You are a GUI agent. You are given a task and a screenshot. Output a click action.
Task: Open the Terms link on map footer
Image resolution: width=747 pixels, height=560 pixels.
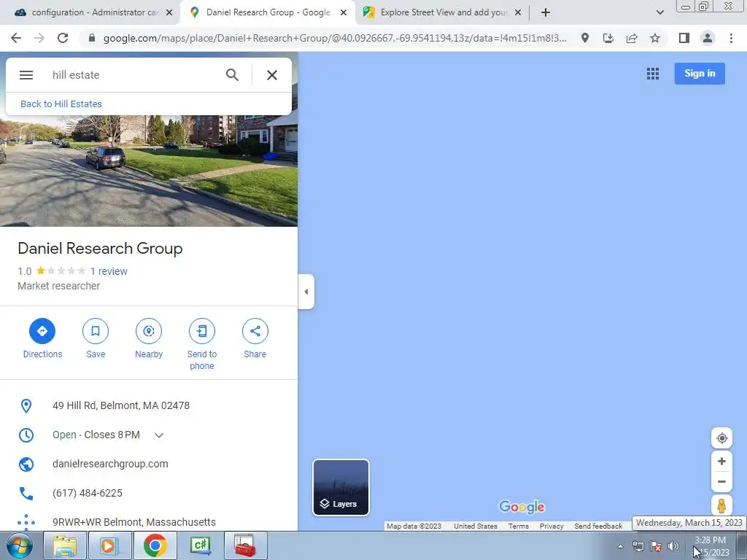point(519,526)
